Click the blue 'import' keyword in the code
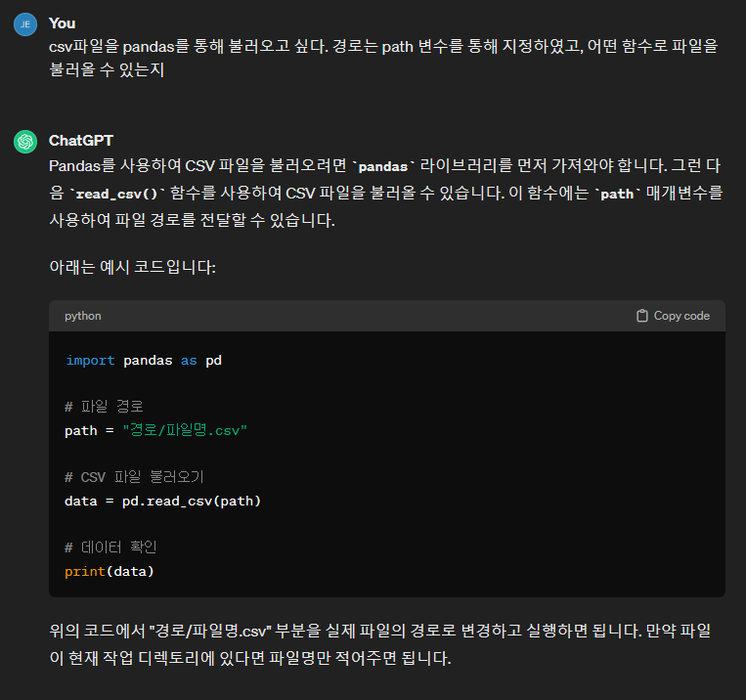This screenshot has height=700, width=746. point(90,361)
